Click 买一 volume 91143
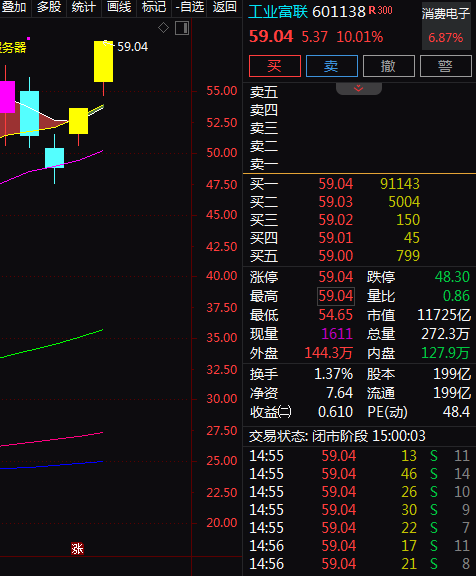 click(400, 184)
